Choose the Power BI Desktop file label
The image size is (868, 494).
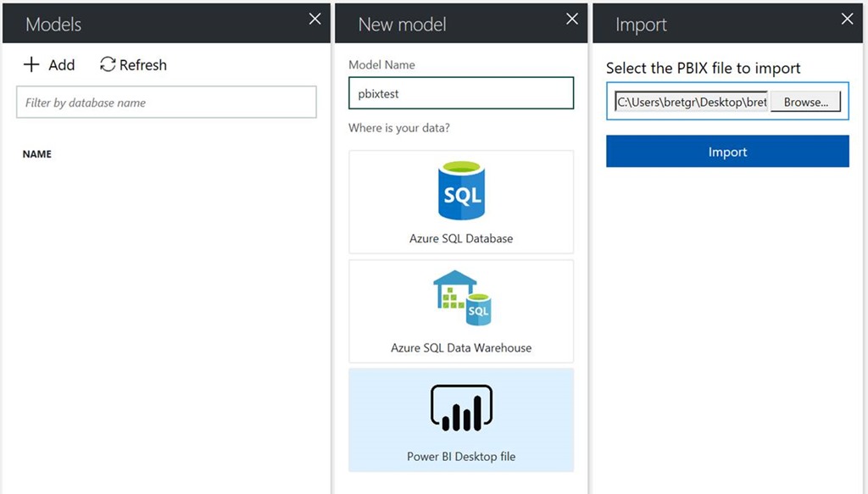(x=461, y=457)
